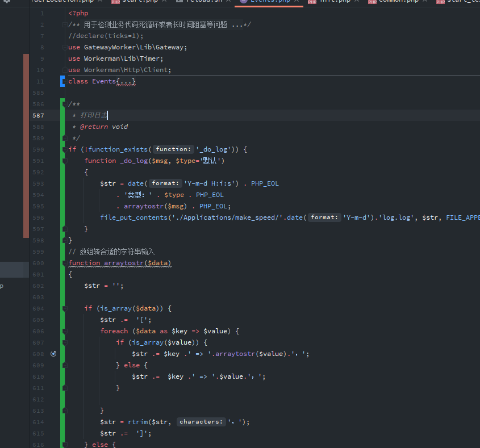Click 'Workerman\Lib\Timer' on line 9
The width and height of the screenshot is (480, 448).
(122, 58)
